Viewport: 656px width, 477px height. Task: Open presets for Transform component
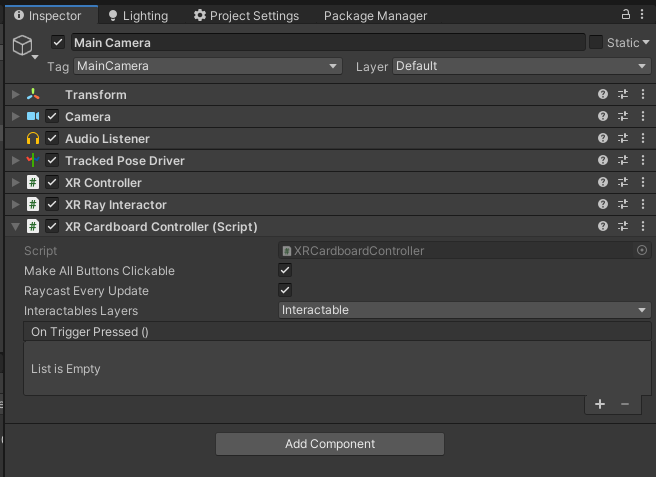point(623,94)
